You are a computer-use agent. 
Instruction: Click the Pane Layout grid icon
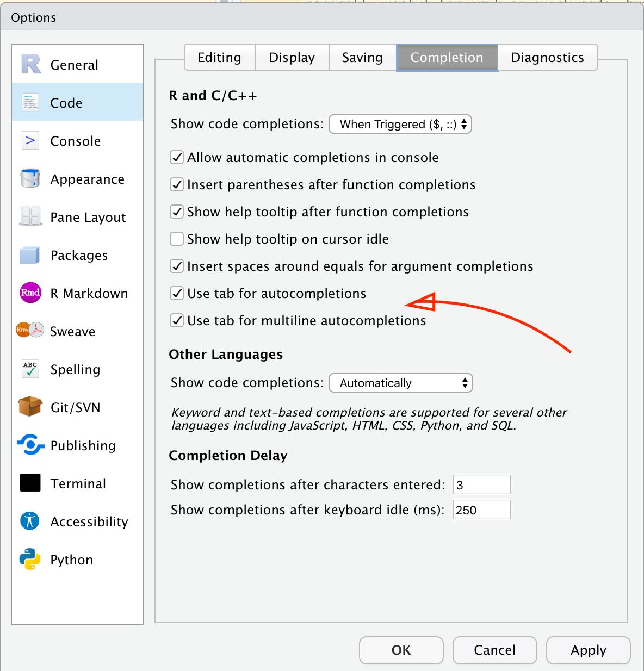(30, 216)
